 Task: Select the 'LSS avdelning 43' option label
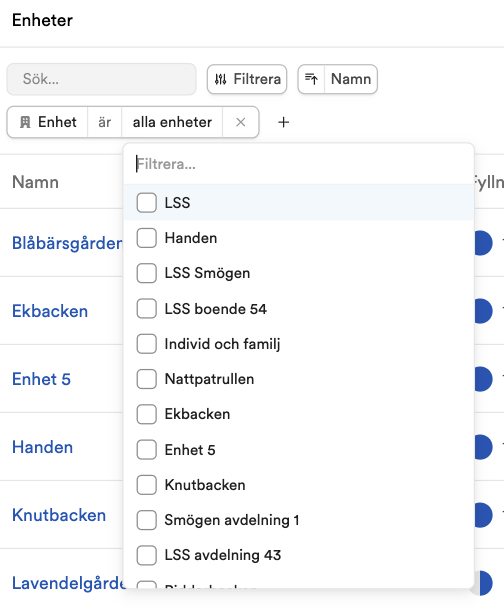(223, 556)
